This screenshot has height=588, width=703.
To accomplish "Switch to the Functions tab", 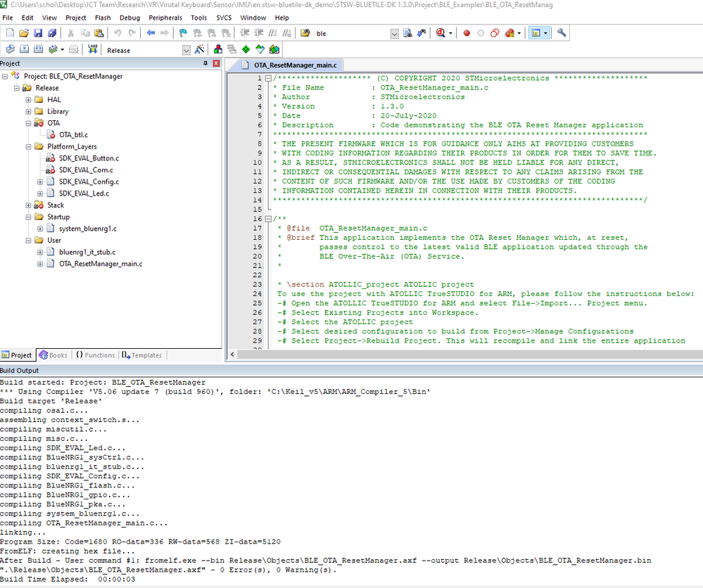I will pos(95,355).
